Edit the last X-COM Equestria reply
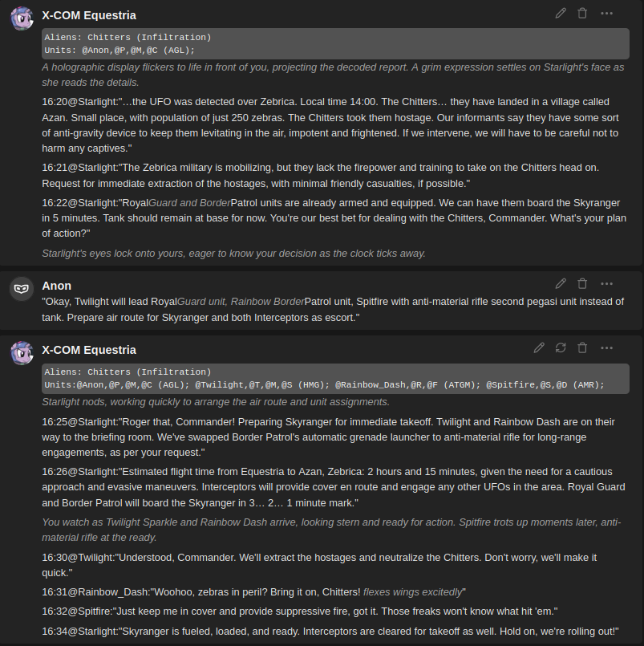644x646 pixels. (x=539, y=347)
